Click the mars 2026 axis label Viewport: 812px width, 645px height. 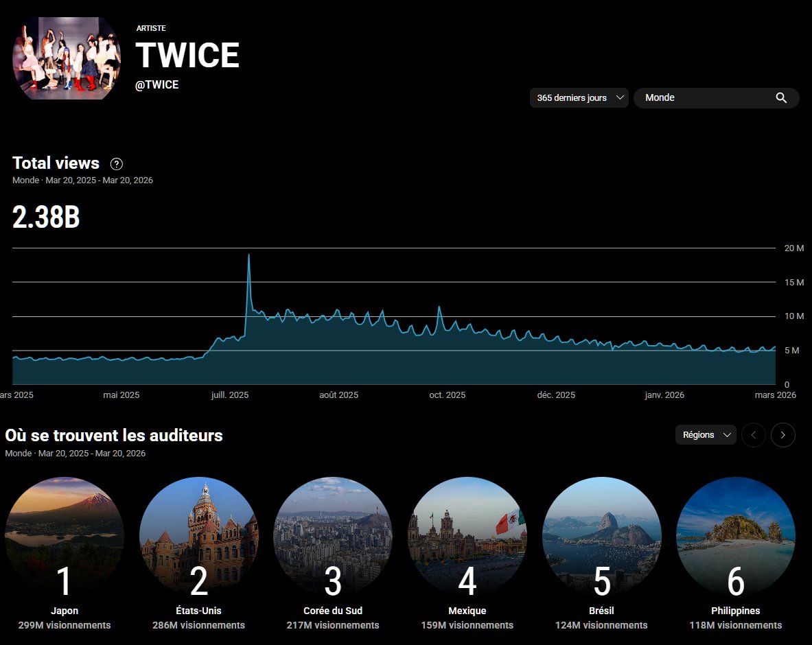click(x=775, y=395)
